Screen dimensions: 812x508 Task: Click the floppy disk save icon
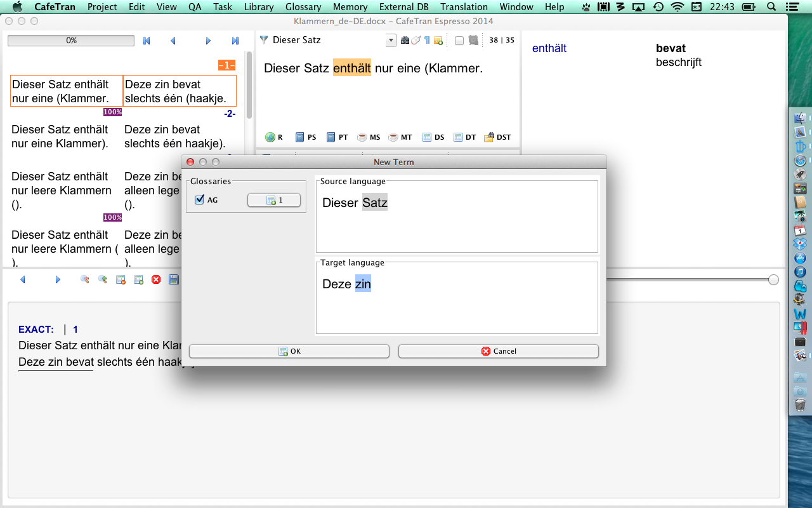pyautogui.click(x=174, y=279)
